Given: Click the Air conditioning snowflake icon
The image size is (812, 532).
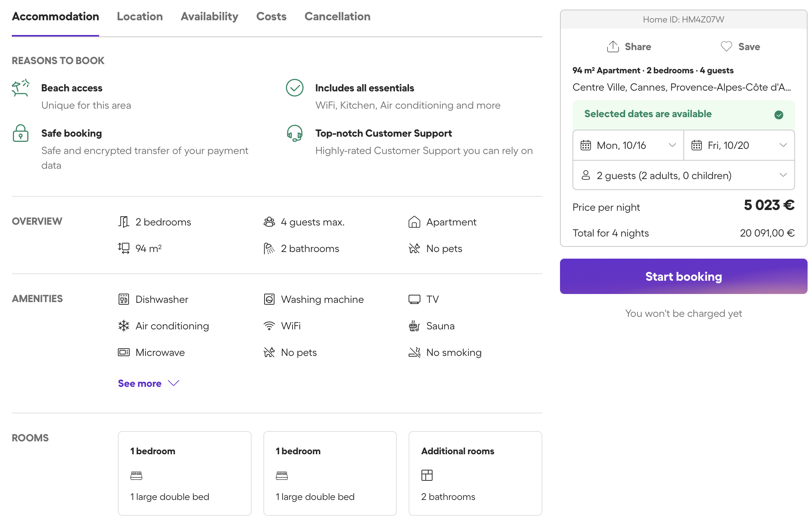Looking at the screenshot, I should (124, 326).
